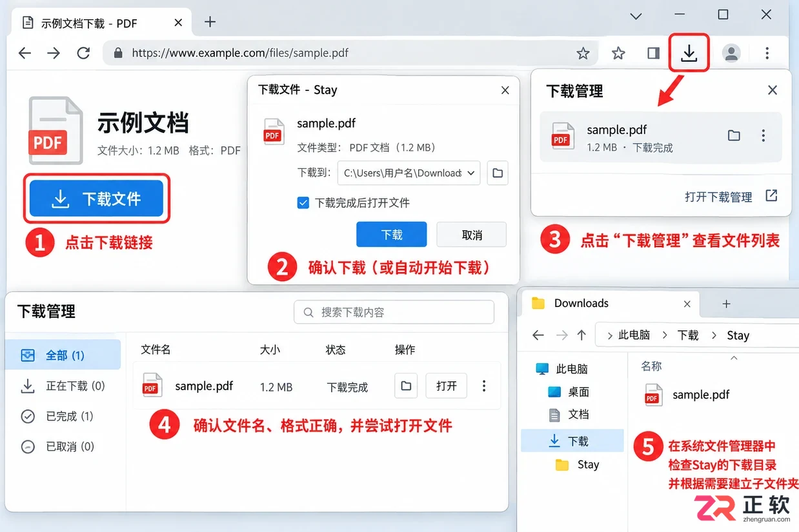This screenshot has width=799, height=532.
Task: Select 全部 (1) in download manager sidebar
Action: point(63,355)
